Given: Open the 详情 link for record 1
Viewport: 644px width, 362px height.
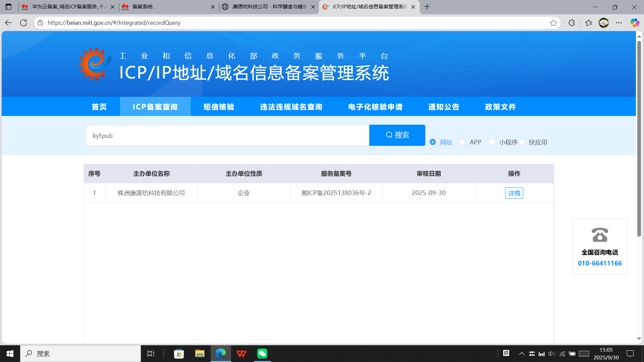Looking at the screenshot, I should pos(514,193).
